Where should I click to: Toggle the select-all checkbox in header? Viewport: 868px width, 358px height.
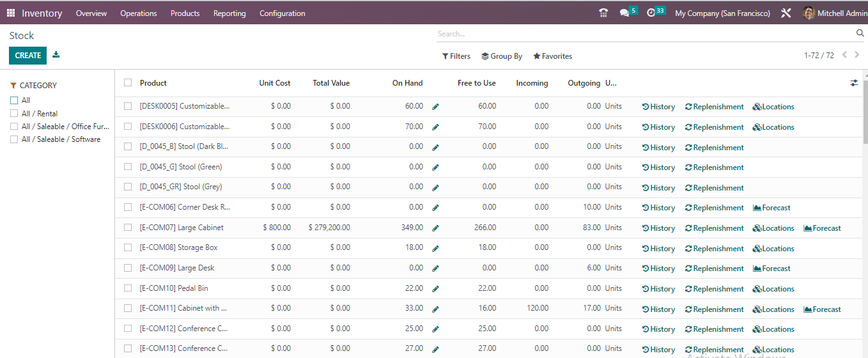tap(128, 82)
